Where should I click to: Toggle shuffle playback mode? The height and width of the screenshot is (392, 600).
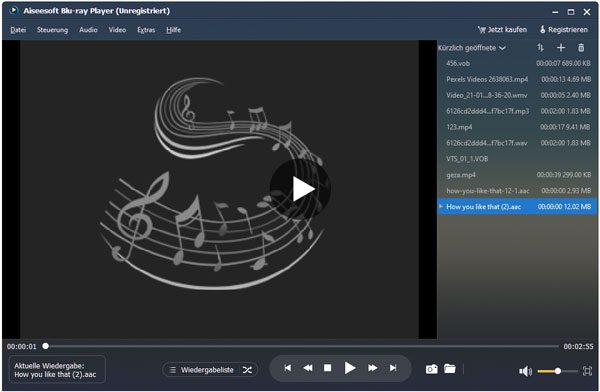click(247, 370)
